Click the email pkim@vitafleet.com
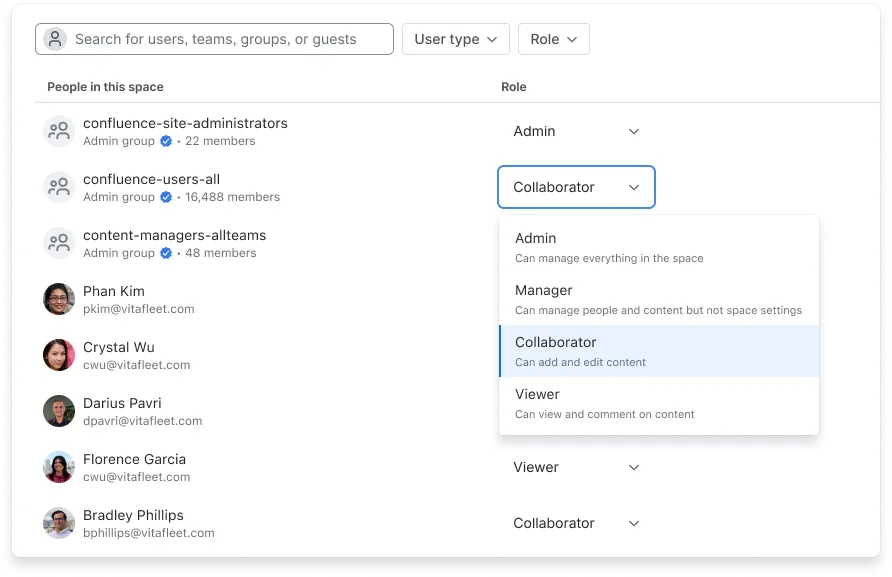This screenshot has height=577, width=892. tap(139, 309)
